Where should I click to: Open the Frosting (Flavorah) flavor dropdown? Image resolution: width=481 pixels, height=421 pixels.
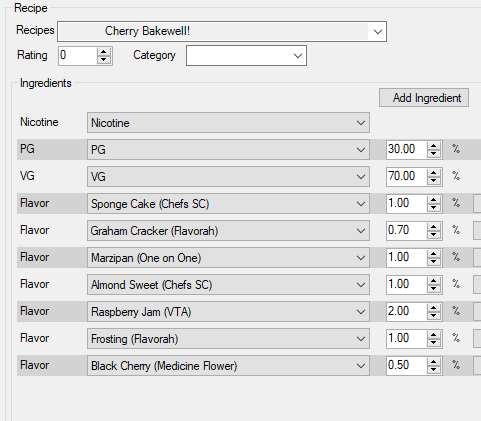(x=228, y=339)
